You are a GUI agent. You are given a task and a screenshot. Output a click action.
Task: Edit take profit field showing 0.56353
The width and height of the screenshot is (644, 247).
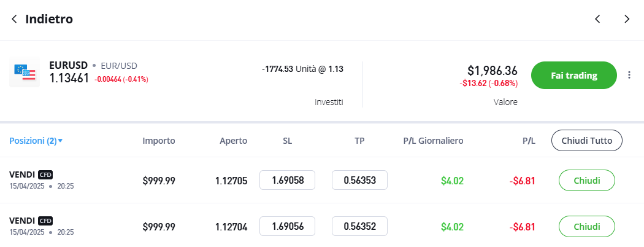(x=360, y=180)
